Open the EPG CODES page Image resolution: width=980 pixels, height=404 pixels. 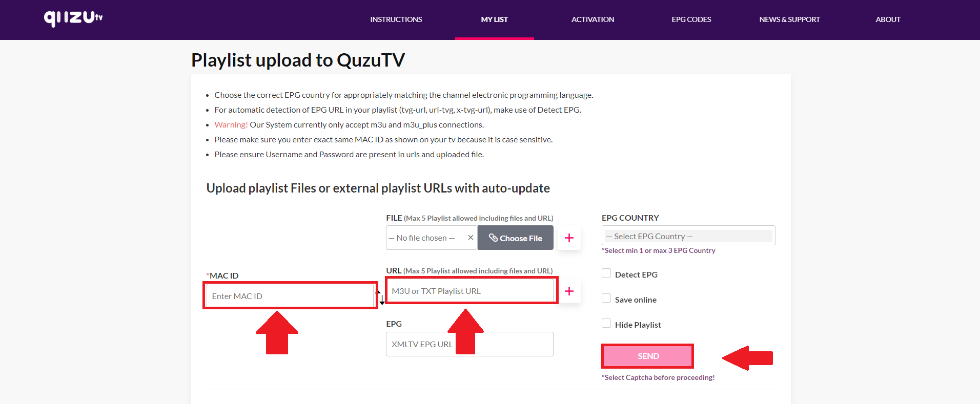tap(691, 19)
